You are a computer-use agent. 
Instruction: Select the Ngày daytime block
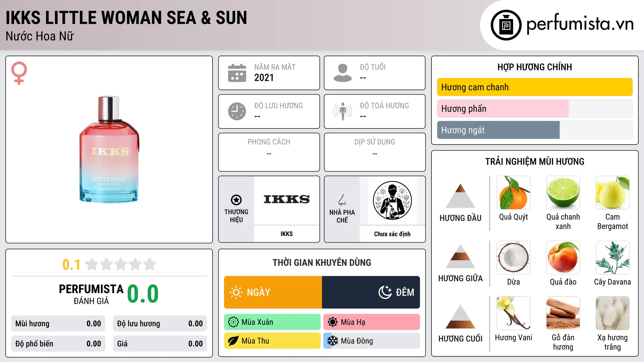[x=273, y=292]
